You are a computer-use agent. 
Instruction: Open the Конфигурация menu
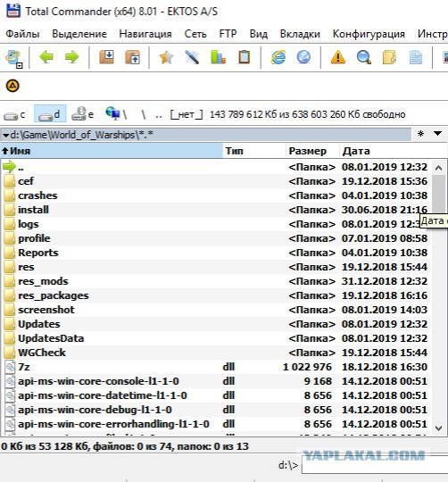(x=369, y=34)
